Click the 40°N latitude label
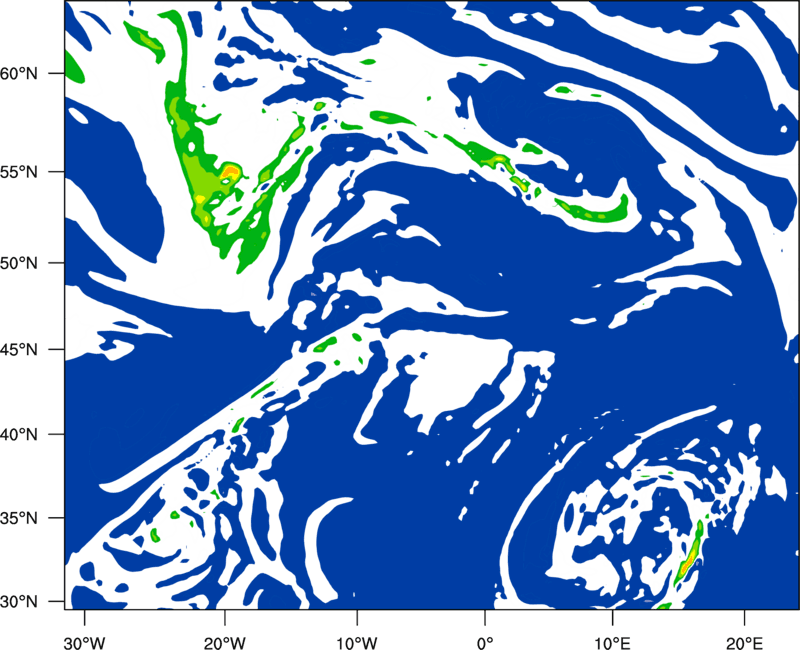This screenshot has width=800, height=650. 19,435
